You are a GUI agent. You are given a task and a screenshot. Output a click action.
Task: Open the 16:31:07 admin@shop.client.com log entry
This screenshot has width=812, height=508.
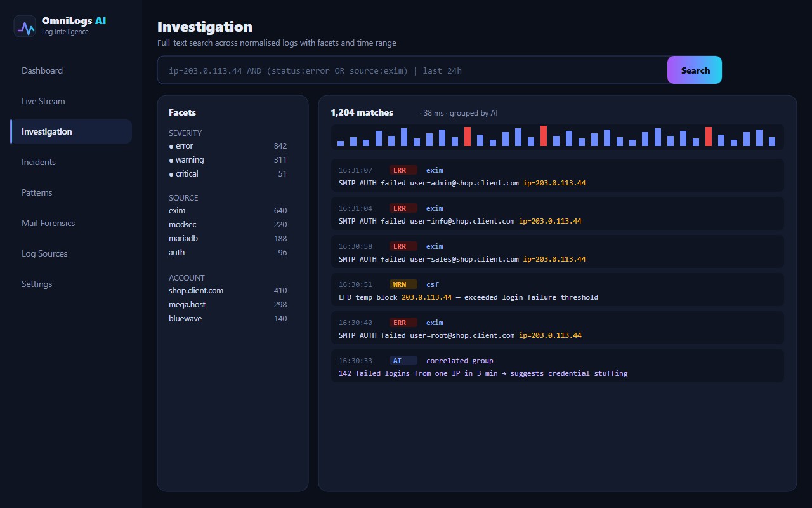click(558, 175)
